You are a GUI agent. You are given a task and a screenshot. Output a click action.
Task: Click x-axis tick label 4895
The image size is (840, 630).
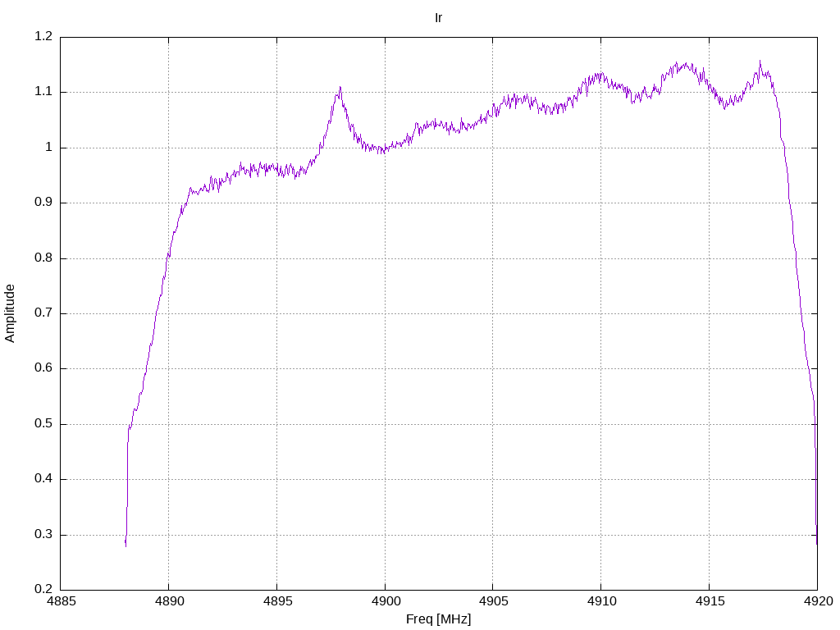[x=277, y=601]
